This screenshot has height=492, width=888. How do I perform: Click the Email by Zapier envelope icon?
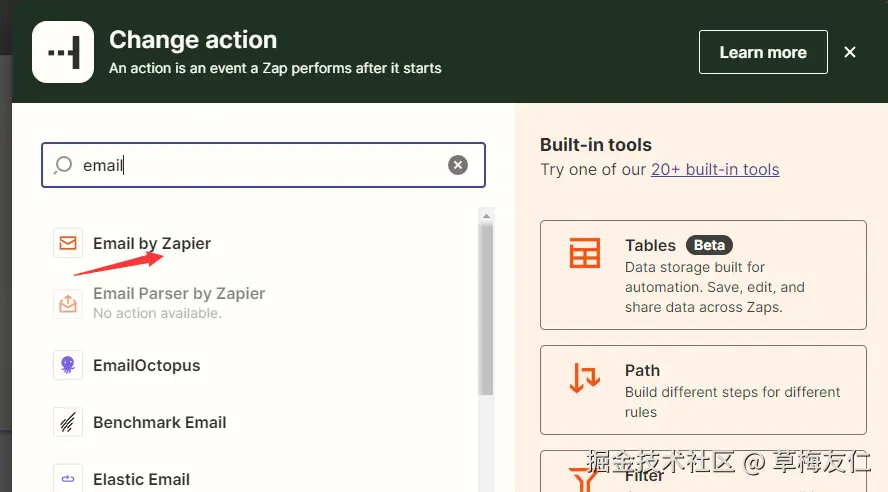tap(68, 243)
